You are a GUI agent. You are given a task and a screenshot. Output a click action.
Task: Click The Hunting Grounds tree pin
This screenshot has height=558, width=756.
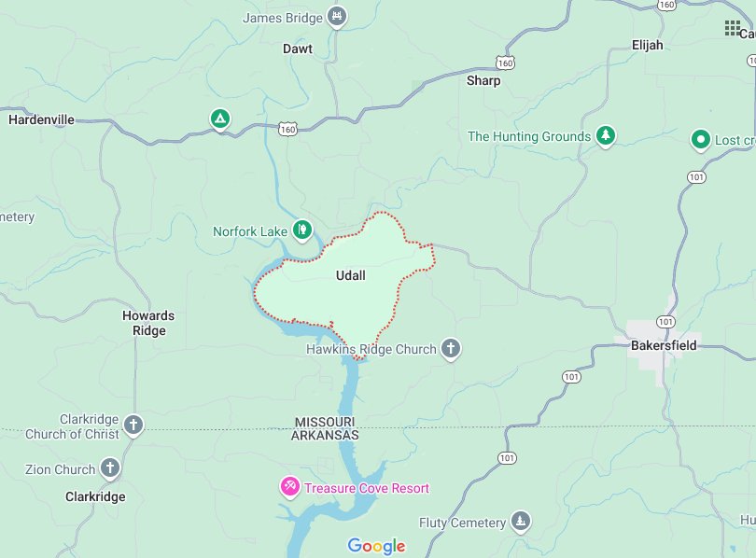605,136
